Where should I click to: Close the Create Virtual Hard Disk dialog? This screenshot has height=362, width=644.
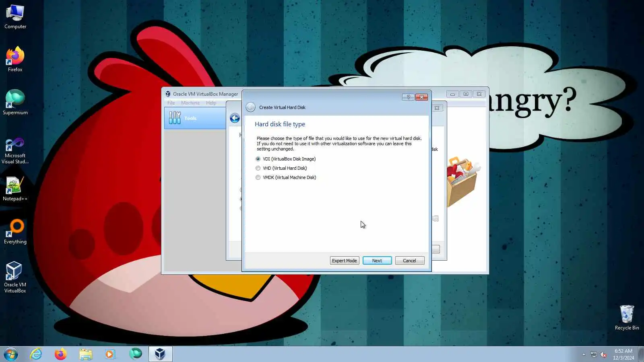[x=421, y=97]
